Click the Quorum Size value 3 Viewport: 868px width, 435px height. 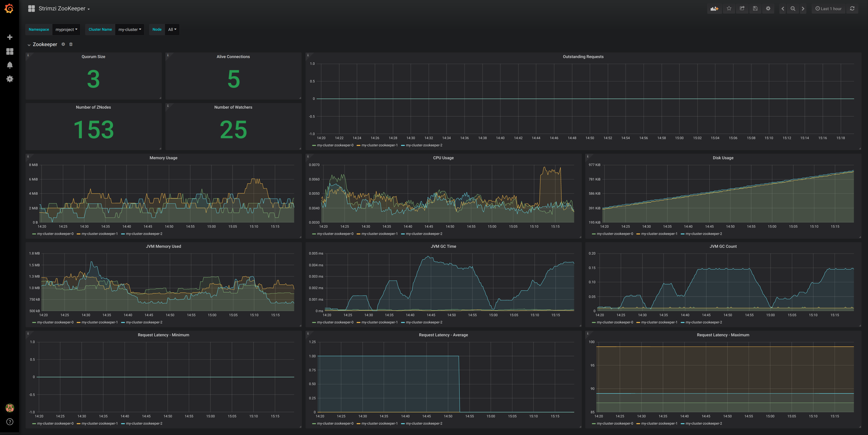[93, 79]
